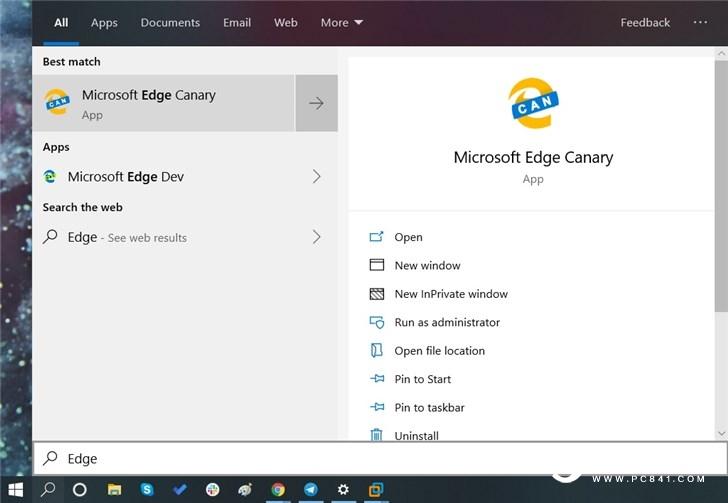This screenshot has width=728, height=503.
Task: Choose New window action
Action: point(428,266)
